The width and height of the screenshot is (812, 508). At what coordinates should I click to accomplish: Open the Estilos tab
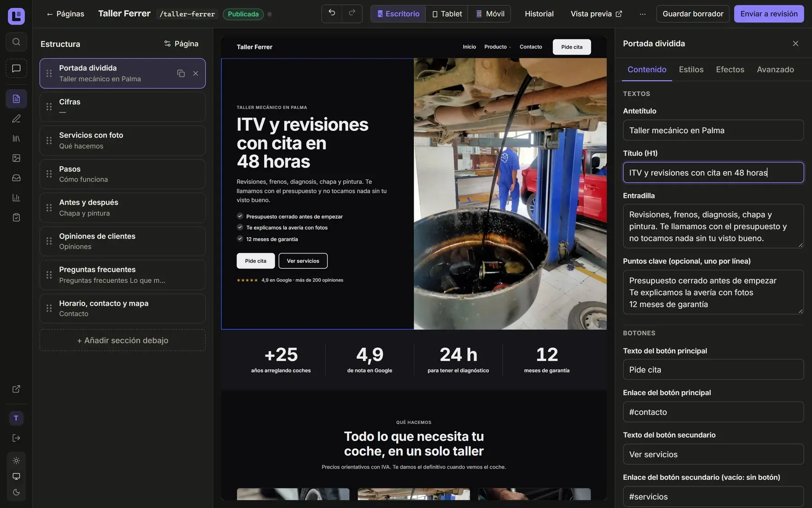[x=691, y=70]
